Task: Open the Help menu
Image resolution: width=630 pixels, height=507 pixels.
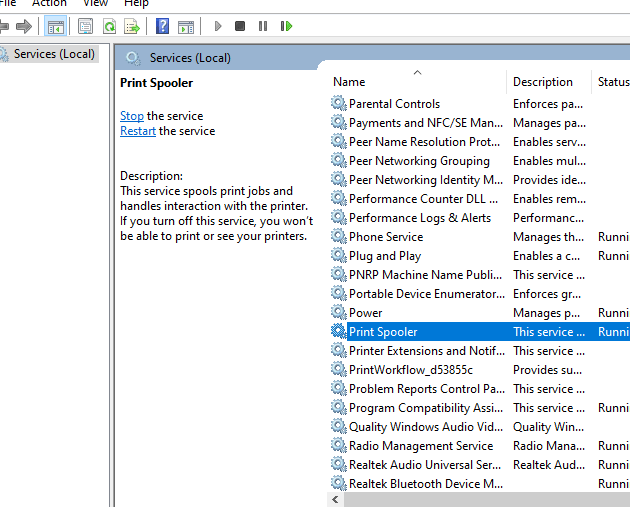Action: tap(135, 3)
